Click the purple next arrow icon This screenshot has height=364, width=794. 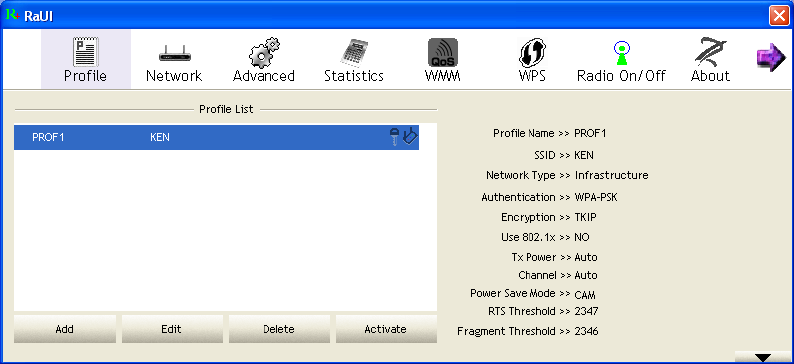(770, 57)
